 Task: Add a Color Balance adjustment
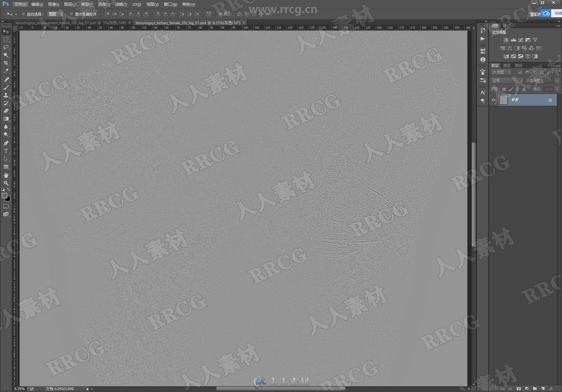coord(510,48)
